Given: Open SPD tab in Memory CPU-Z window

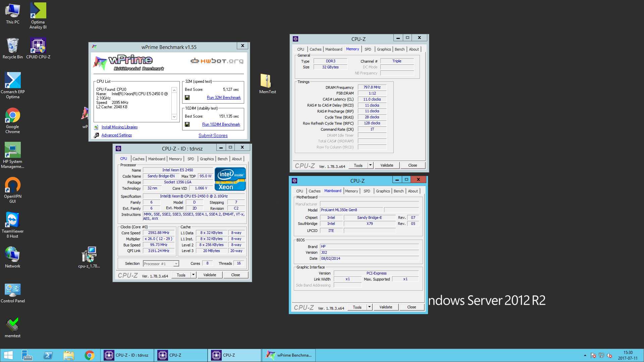Looking at the screenshot, I should click(368, 49).
